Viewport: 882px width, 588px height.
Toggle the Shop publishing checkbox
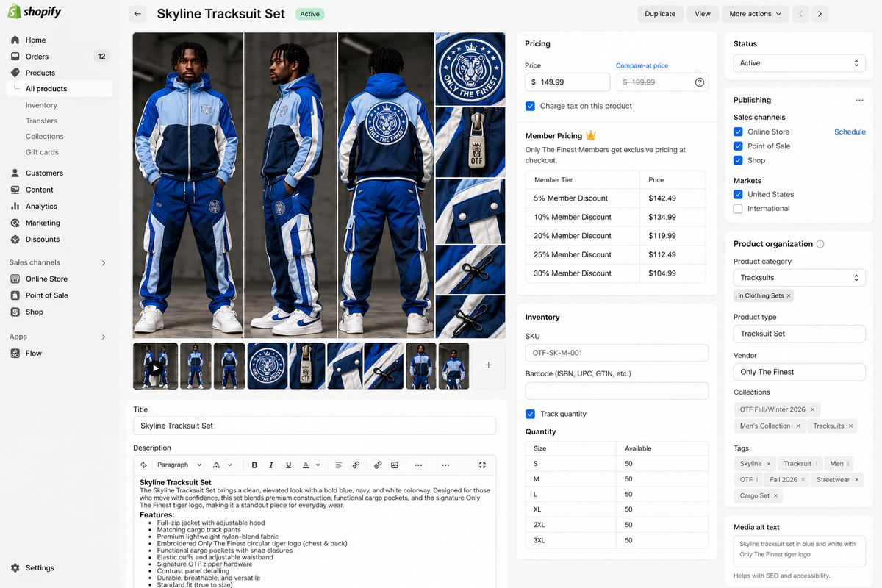pyautogui.click(x=738, y=160)
